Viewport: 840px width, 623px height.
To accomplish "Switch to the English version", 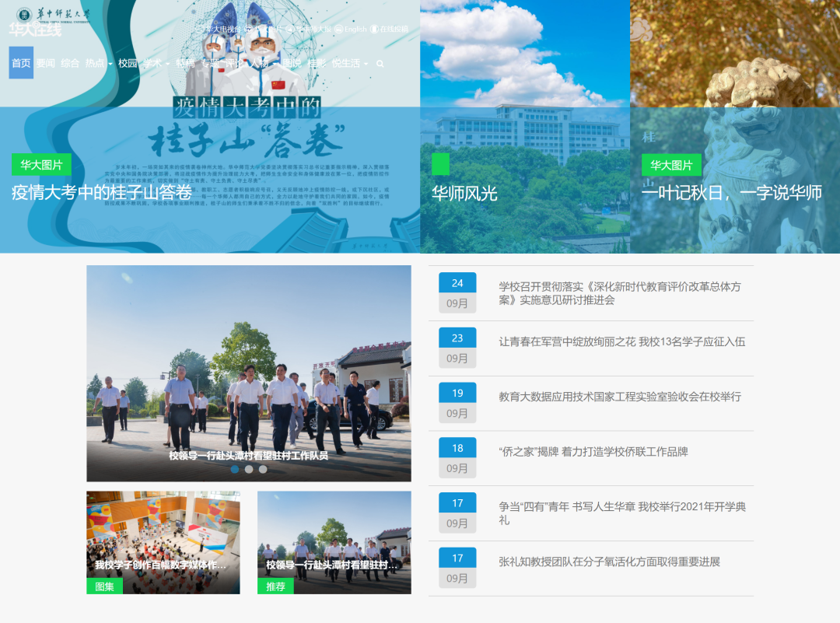I will tap(355, 29).
